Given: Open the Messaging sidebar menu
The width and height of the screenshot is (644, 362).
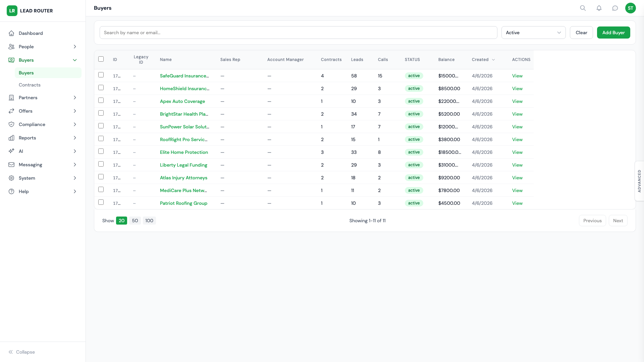Looking at the screenshot, I should 31,165.
